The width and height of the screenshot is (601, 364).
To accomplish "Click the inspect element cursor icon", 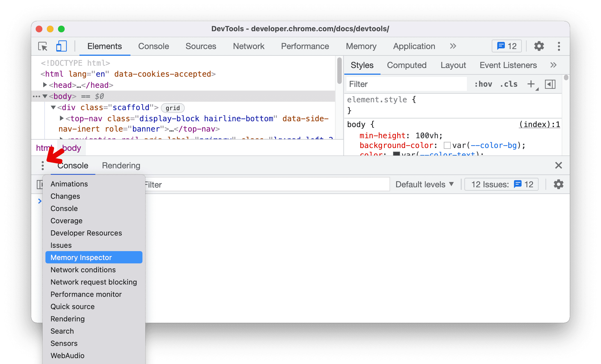I will 43,46.
